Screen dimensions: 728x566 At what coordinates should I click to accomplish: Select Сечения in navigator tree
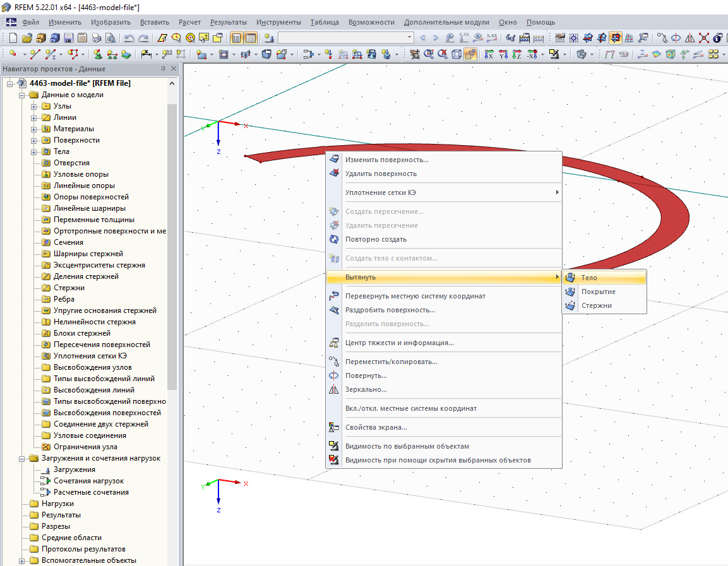(68, 243)
